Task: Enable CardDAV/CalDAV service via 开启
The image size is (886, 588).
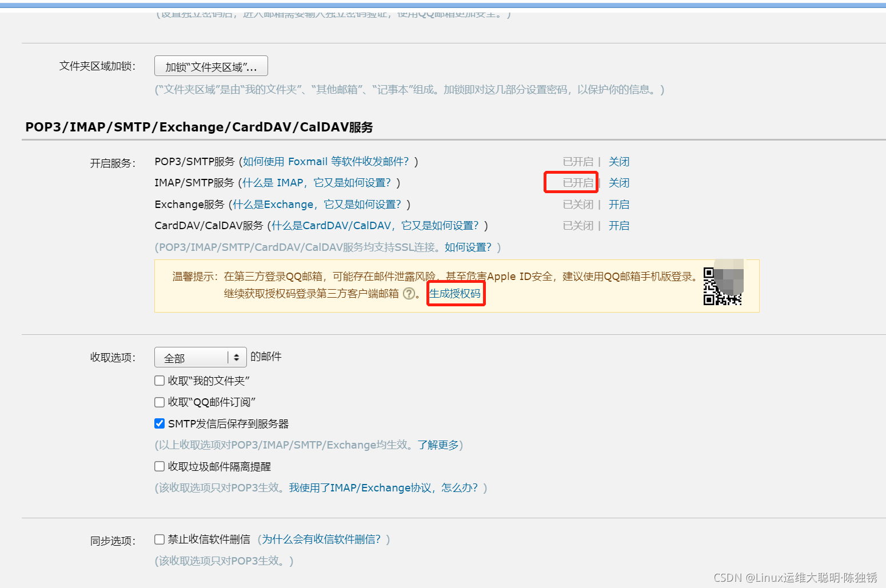Action: 619,226
